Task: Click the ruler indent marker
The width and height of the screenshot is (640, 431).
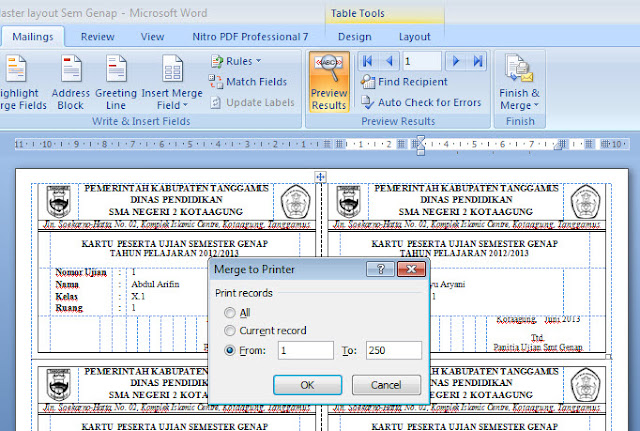Action: tap(420, 145)
